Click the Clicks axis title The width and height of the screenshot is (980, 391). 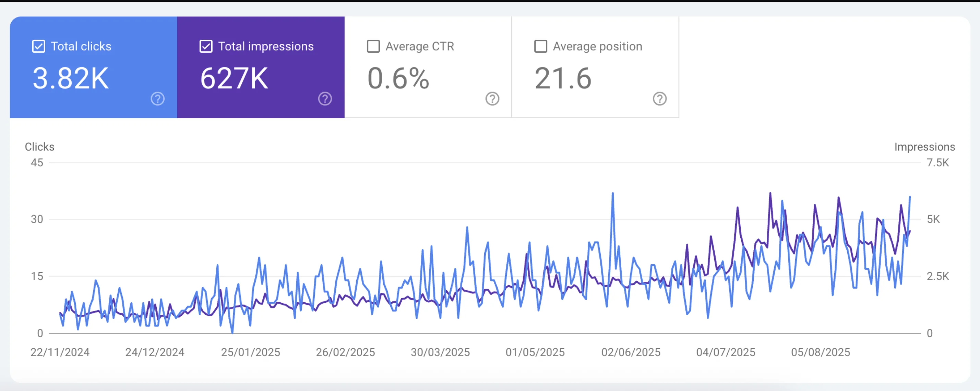pyautogui.click(x=39, y=147)
